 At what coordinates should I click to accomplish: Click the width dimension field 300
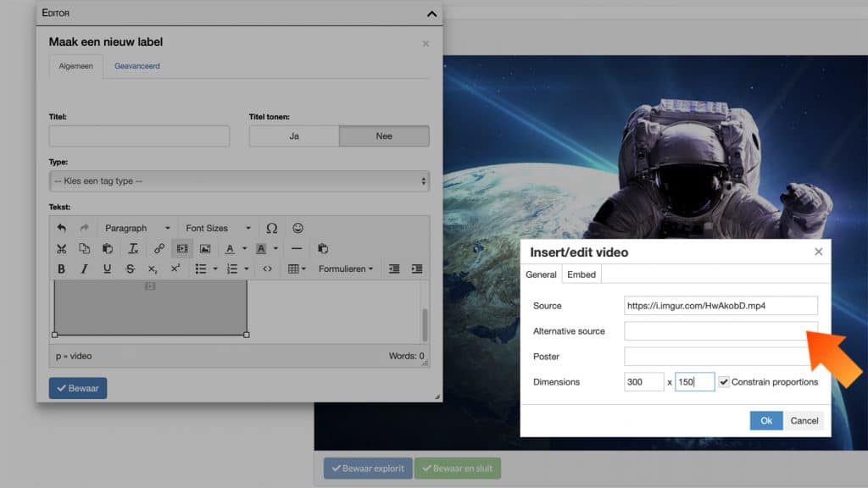[x=644, y=382]
